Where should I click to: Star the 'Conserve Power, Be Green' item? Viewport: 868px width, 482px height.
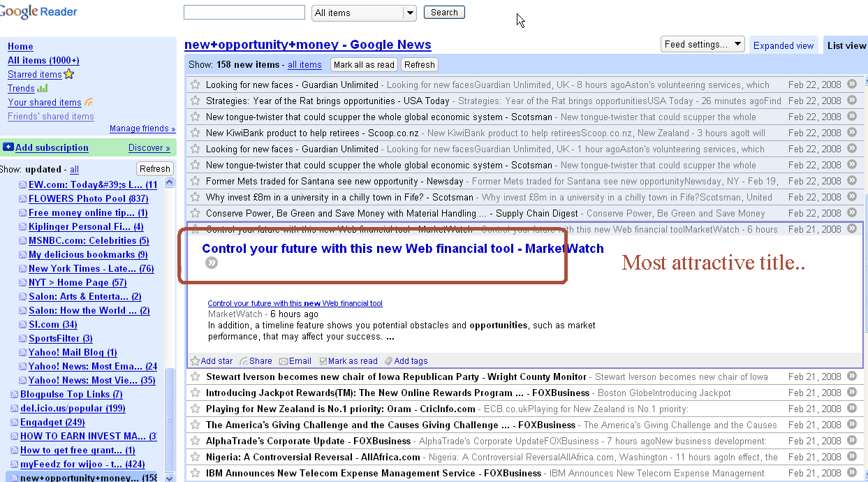(x=196, y=213)
